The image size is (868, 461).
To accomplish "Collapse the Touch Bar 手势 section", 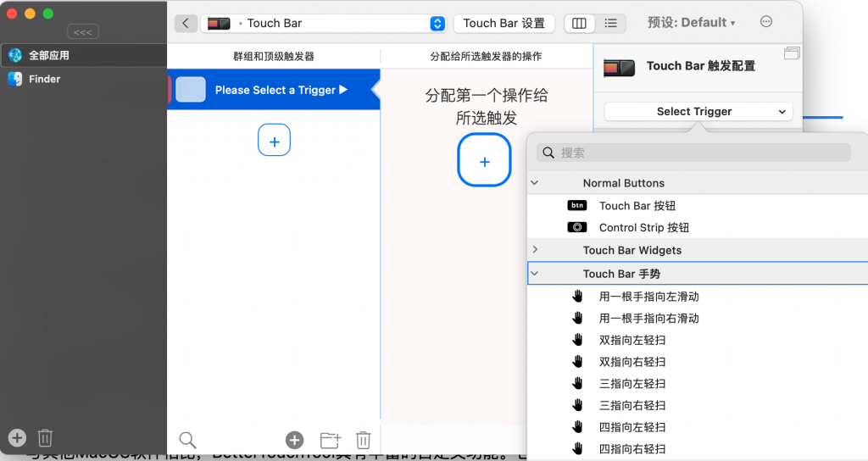I will click(x=535, y=274).
